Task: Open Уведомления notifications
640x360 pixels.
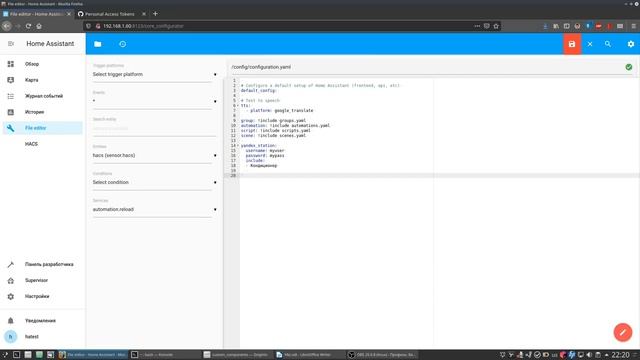Action: click(42, 321)
